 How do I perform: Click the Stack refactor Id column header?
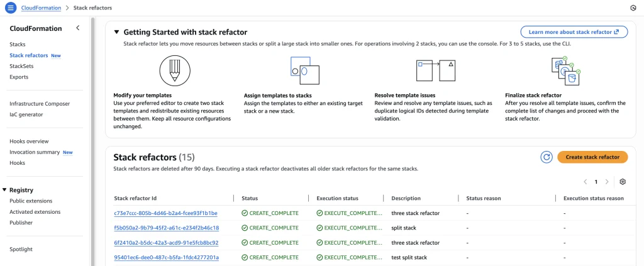(x=135, y=198)
